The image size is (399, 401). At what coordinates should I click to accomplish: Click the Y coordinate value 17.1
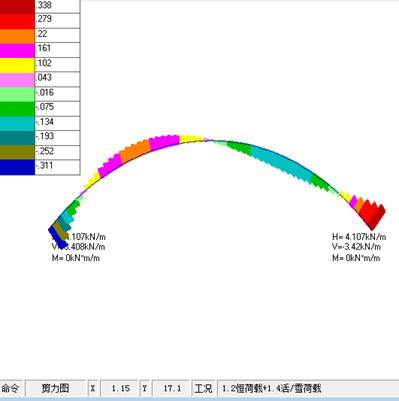point(171,388)
